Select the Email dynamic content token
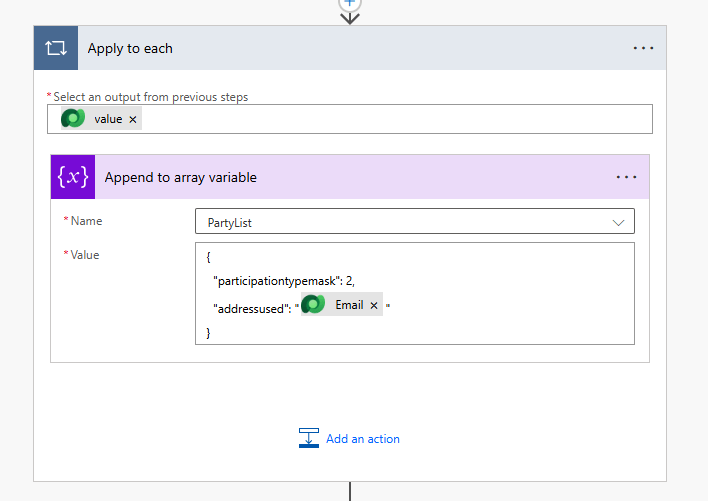This screenshot has height=501, width=708. click(349, 305)
